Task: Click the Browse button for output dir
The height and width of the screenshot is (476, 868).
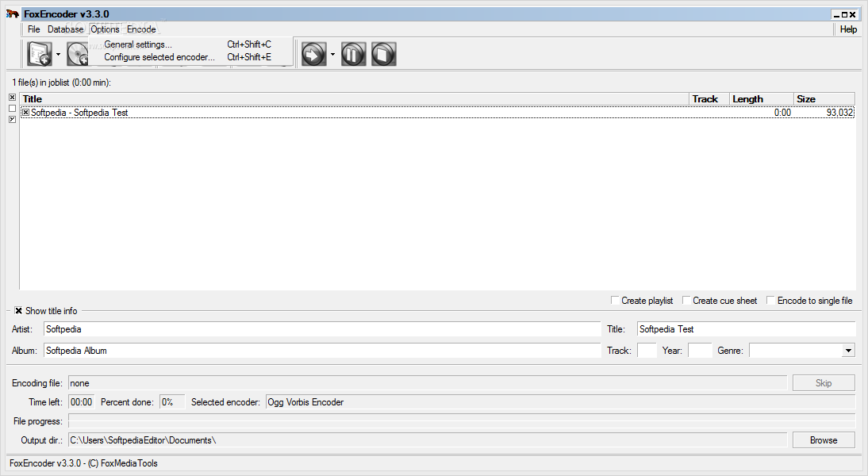Action: [823, 440]
